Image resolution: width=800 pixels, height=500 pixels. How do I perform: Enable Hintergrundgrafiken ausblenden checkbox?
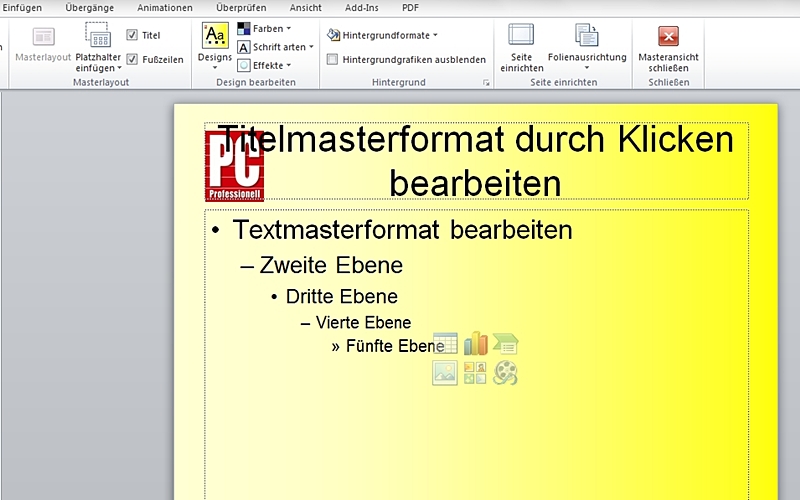(x=332, y=59)
